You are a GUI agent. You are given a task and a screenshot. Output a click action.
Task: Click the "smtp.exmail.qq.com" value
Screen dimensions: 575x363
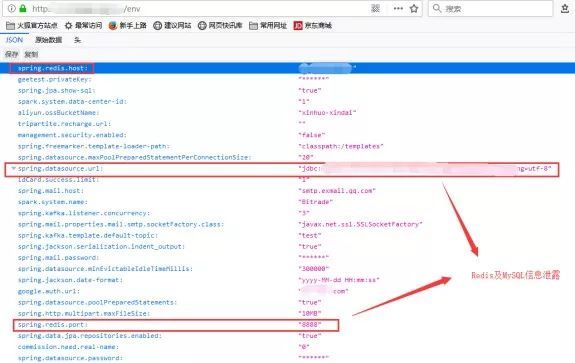[x=337, y=191]
